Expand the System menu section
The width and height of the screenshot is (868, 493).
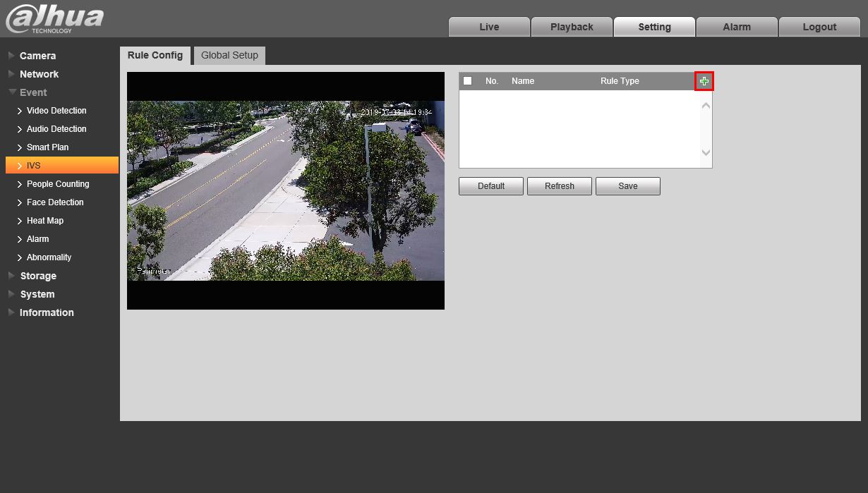point(37,294)
